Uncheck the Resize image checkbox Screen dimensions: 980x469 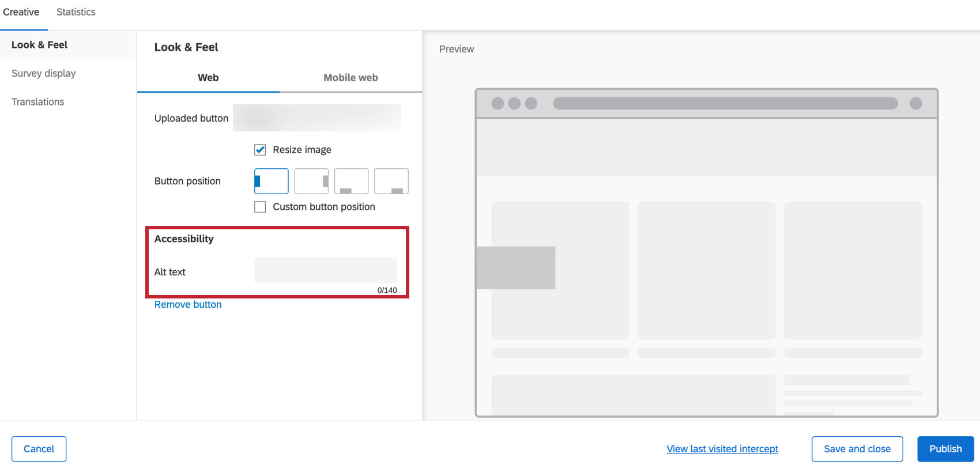pyautogui.click(x=260, y=150)
